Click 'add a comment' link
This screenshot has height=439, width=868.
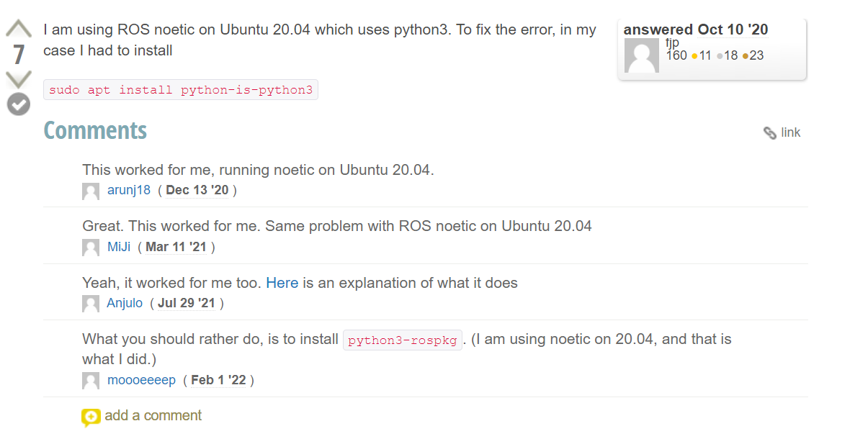(153, 415)
